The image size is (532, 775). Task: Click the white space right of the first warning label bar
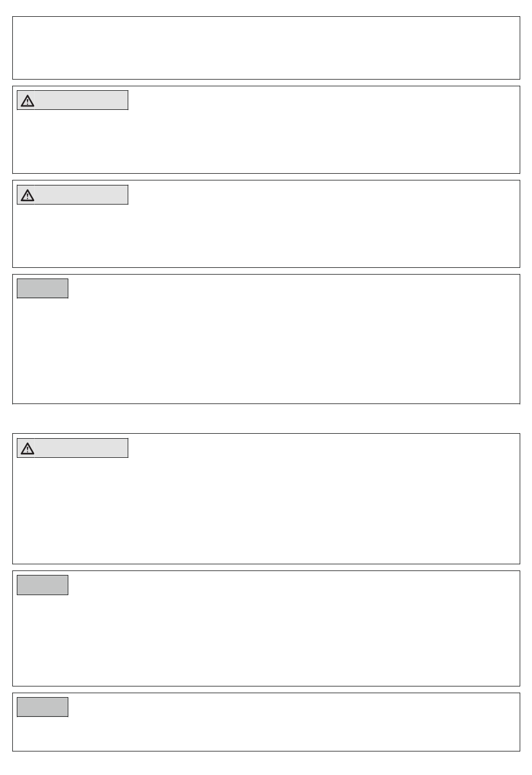pyautogui.click(x=324, y=100)
